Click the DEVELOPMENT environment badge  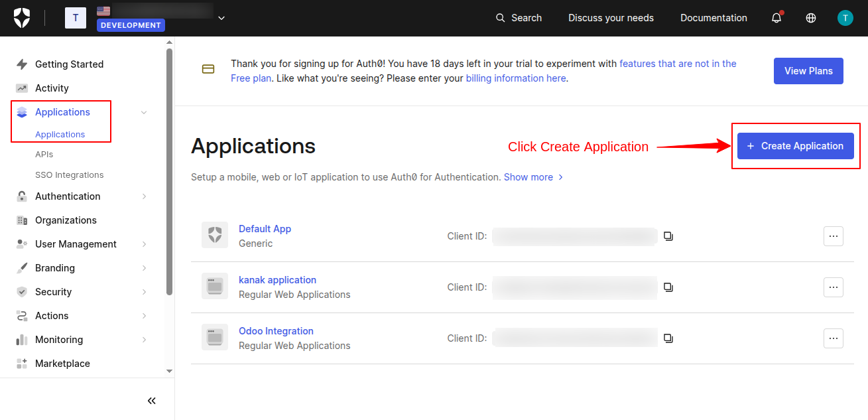coord(131,25)
